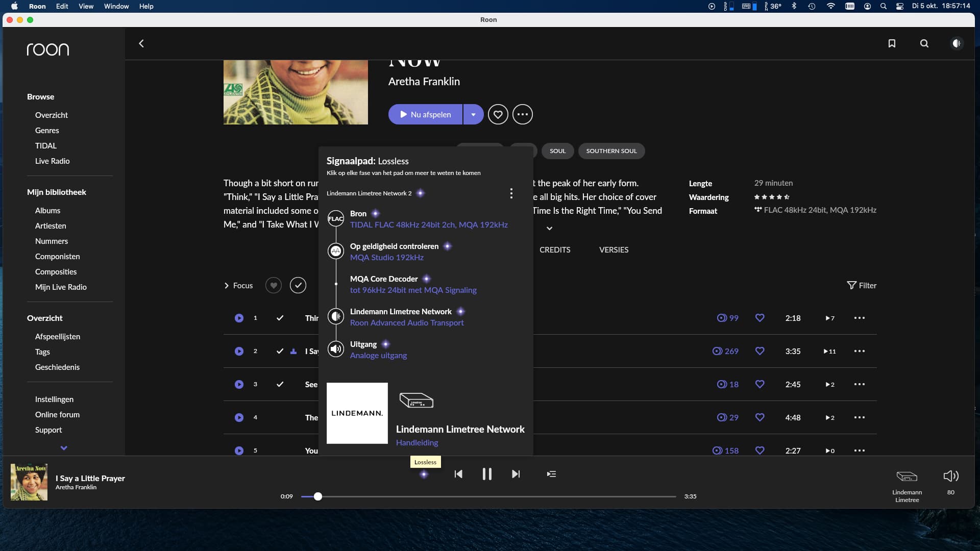The height and width of the screenshot is (551, 980).
Task: Play track 2 using its play icon
Action: click(239, 351)
